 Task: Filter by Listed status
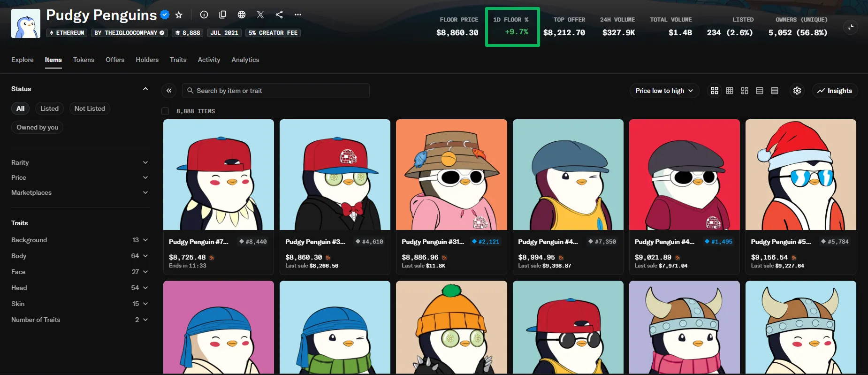49,108
